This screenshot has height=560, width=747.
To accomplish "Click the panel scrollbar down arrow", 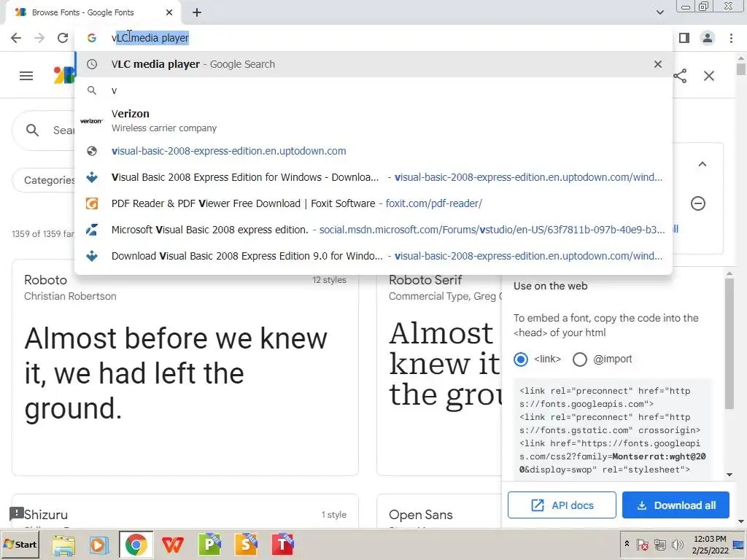I will tap(729, 474).
